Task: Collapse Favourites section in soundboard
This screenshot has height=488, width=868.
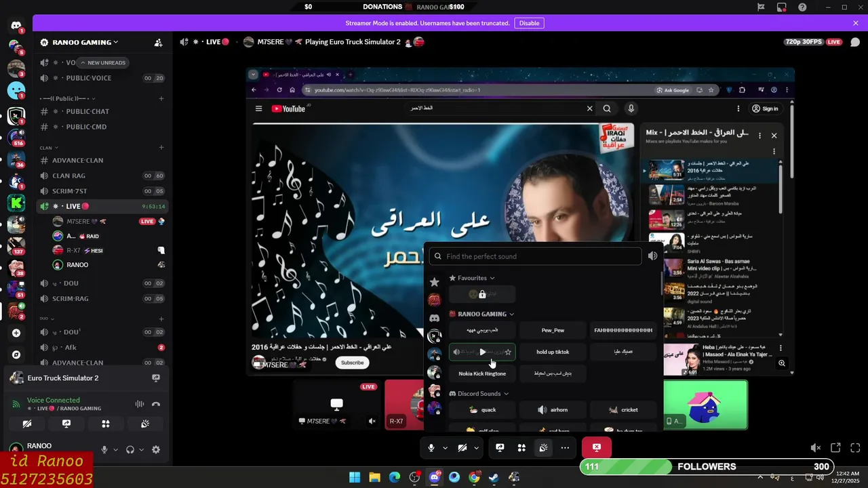Action: coord(472,278)
